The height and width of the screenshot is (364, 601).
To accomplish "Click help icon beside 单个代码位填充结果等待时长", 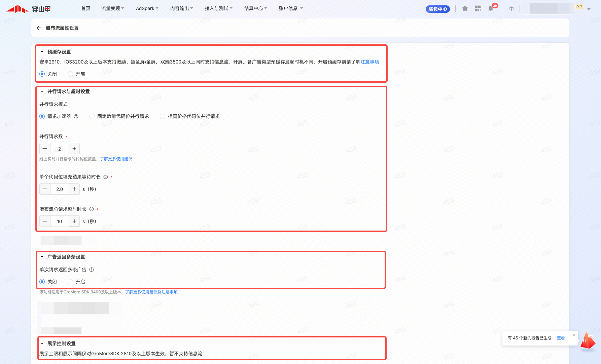I will [x=106, y=177].
